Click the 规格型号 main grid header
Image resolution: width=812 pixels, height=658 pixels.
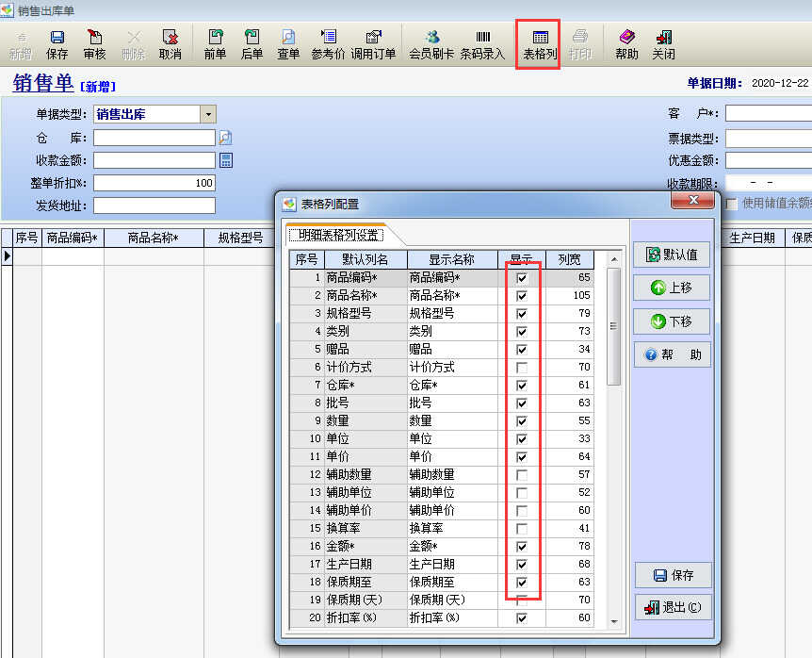click(x=241, y=238)
